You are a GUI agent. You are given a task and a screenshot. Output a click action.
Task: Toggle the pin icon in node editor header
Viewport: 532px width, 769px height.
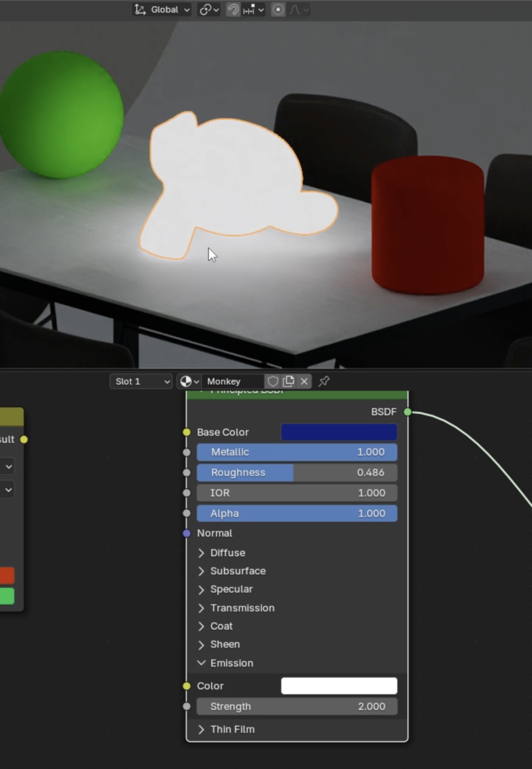pyautogui.click(x=324, y=381)
